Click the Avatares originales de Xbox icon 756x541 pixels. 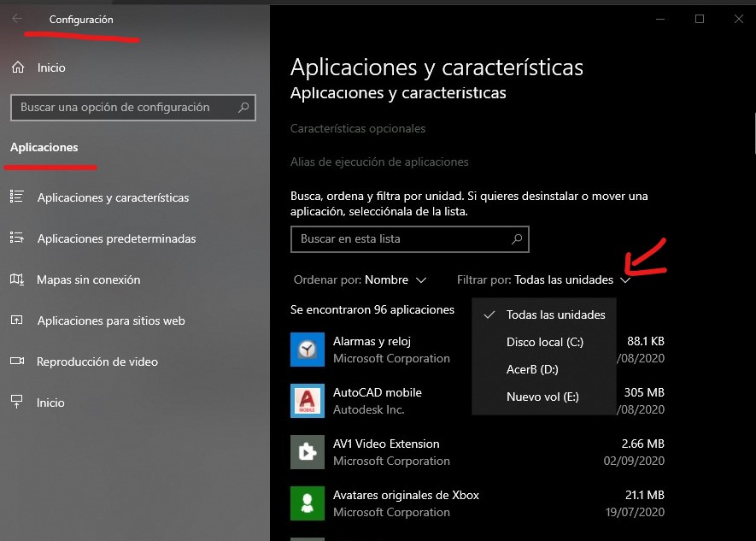coord(308,503)
